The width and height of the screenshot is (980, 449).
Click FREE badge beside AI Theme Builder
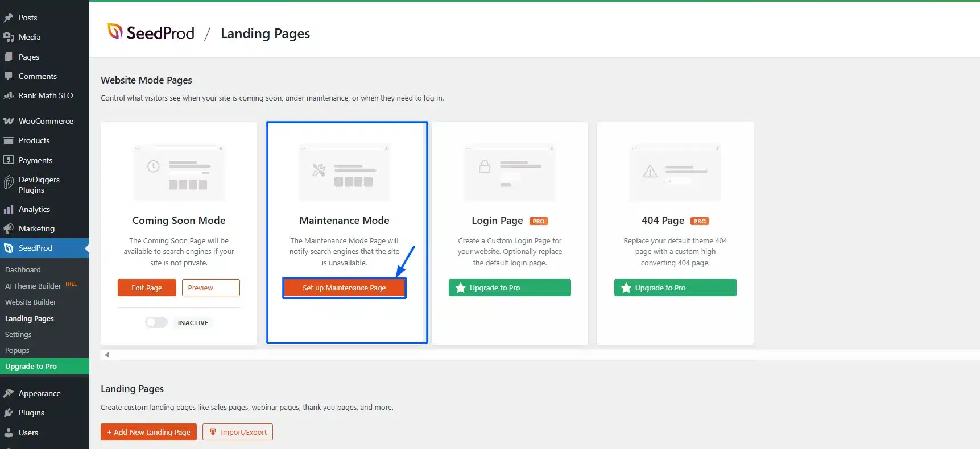[x=71, y=284]
